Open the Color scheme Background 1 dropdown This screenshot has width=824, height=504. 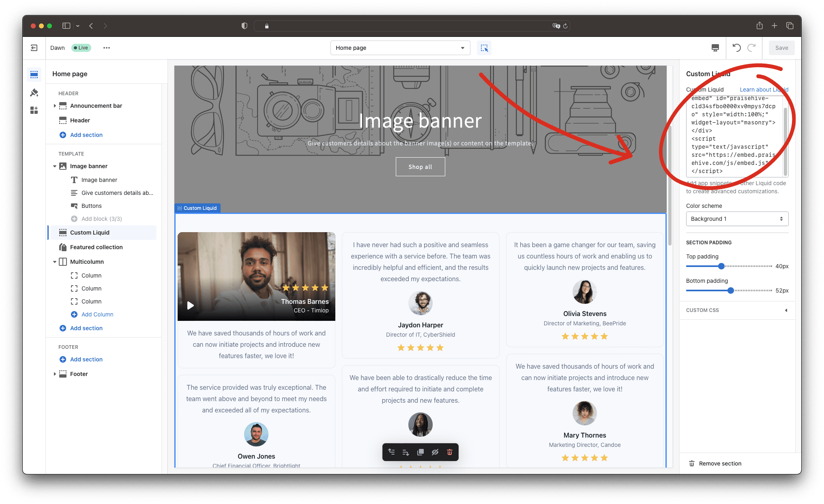click(737, 219)
